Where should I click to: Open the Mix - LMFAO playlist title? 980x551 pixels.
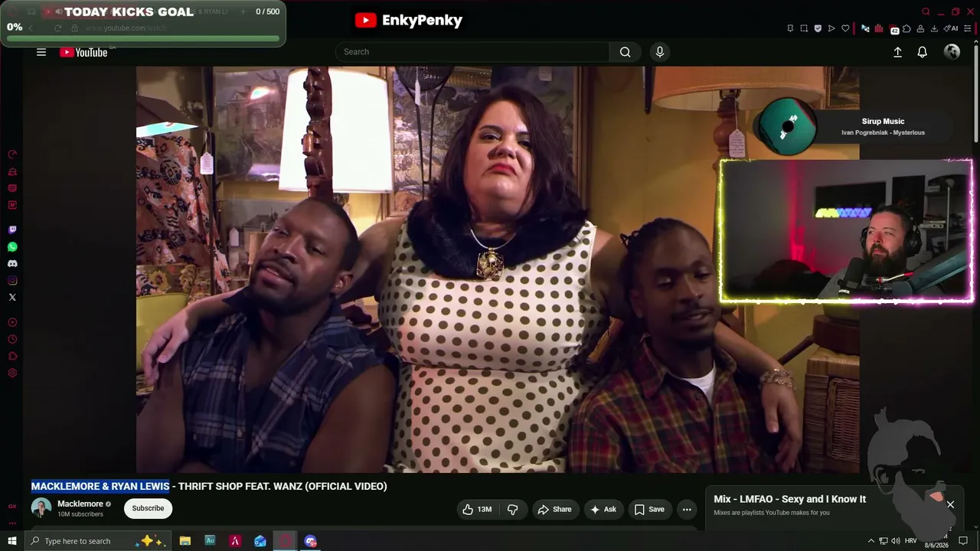click(789, 499)
